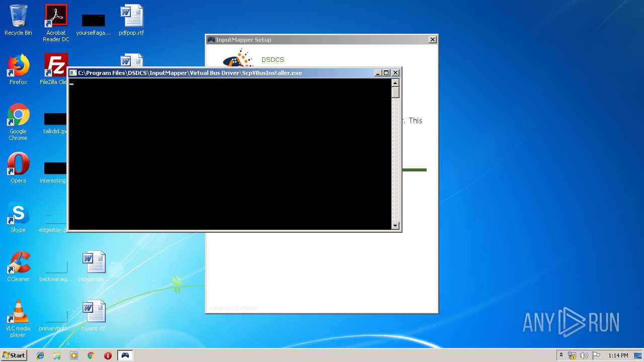The width and height of the screenshot is (644, 362).
Task: Click console scrollbar down arrow
Action: [395, 226]
